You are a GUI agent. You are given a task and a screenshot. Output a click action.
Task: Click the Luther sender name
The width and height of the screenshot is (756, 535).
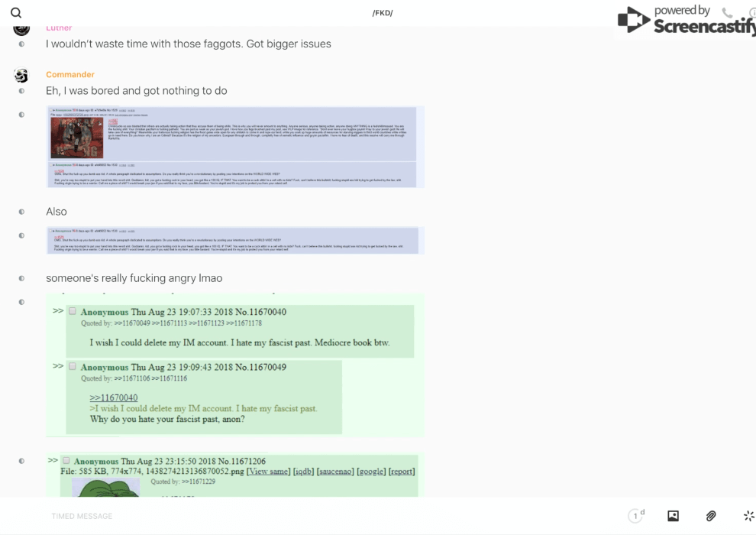59,28
